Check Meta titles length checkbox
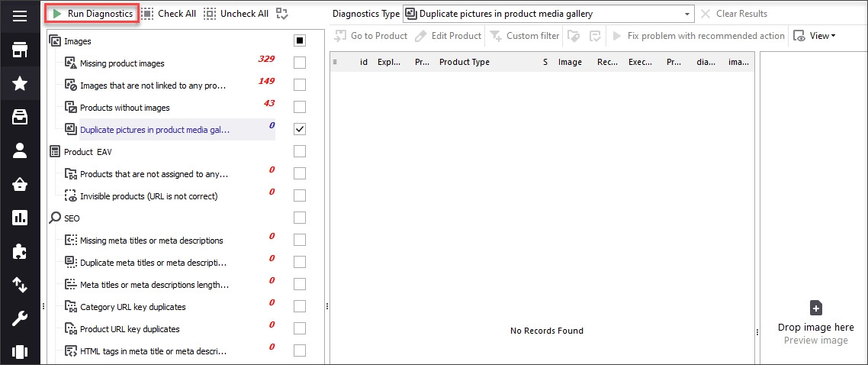This screenshot has height=365, width=868. [300, 284]
